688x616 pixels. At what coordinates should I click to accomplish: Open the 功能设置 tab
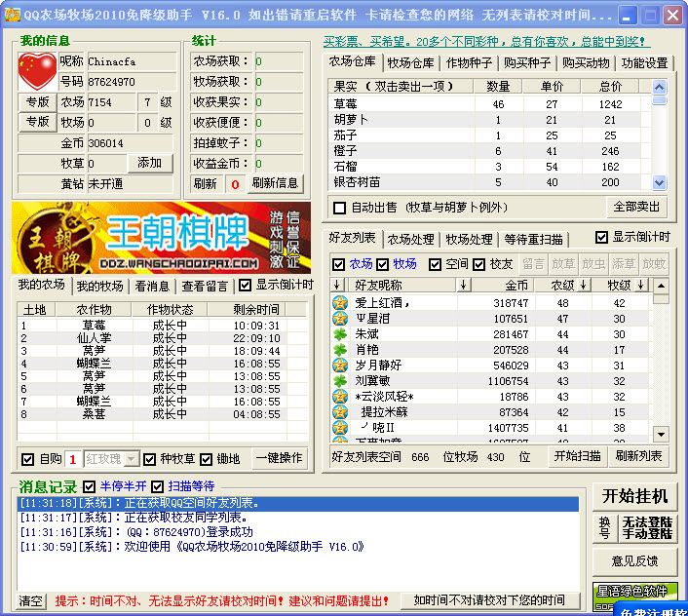click(x=644, y=63)
